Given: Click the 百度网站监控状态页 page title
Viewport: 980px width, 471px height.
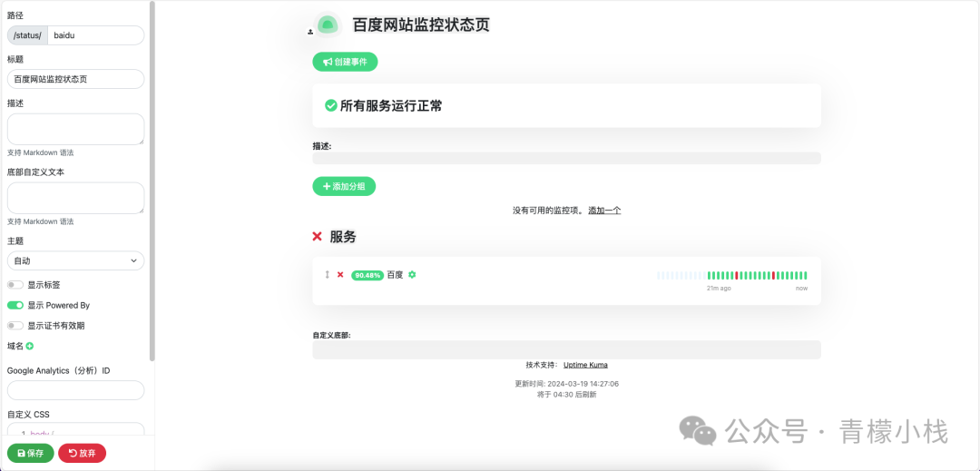Looking at the screenshot, I should point(421,25).
